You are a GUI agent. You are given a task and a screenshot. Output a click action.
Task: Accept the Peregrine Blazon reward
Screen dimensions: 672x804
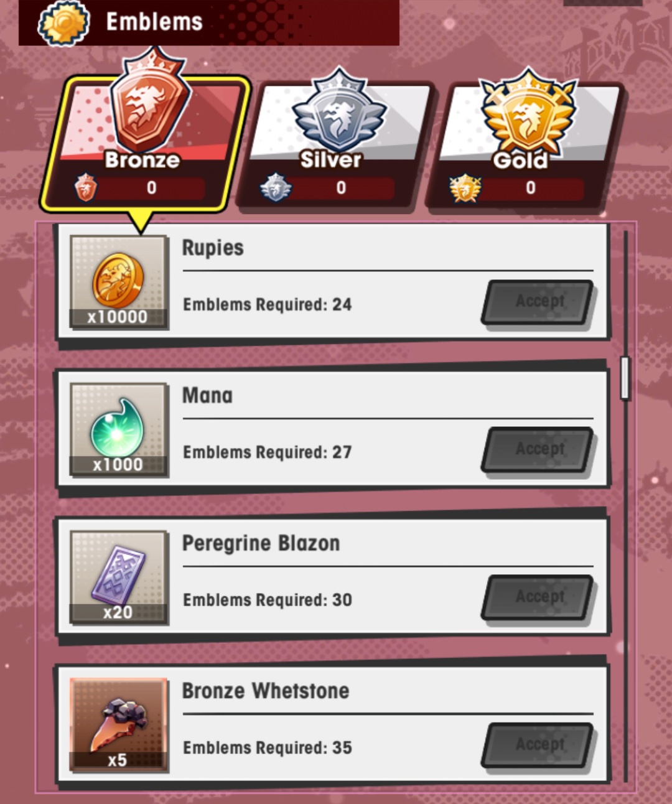coord(538,597)
